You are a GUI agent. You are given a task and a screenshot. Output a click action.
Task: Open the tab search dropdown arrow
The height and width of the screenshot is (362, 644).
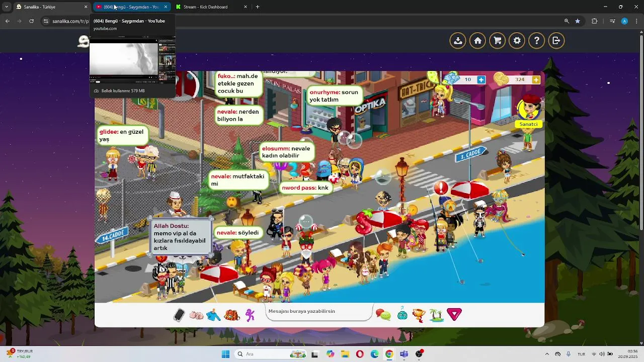(6, 7)
